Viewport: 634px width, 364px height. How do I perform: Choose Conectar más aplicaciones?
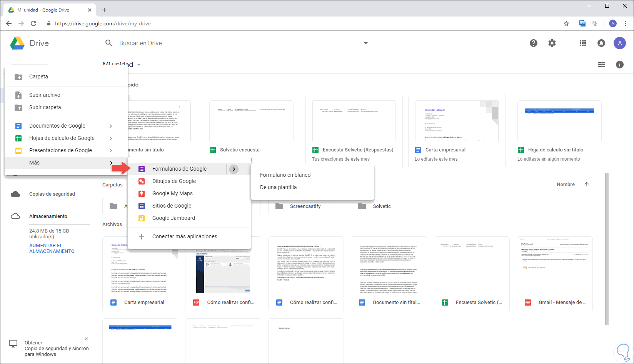[x=189, y=236]
